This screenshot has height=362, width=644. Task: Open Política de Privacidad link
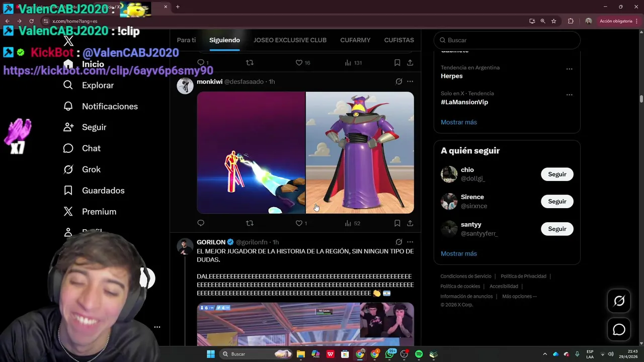point(523,277)
